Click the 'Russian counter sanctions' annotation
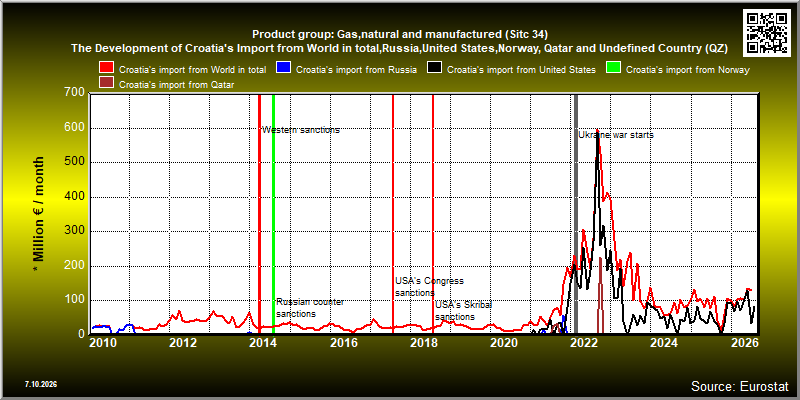Screen dimensions: 800x400 tap(310, 308)
